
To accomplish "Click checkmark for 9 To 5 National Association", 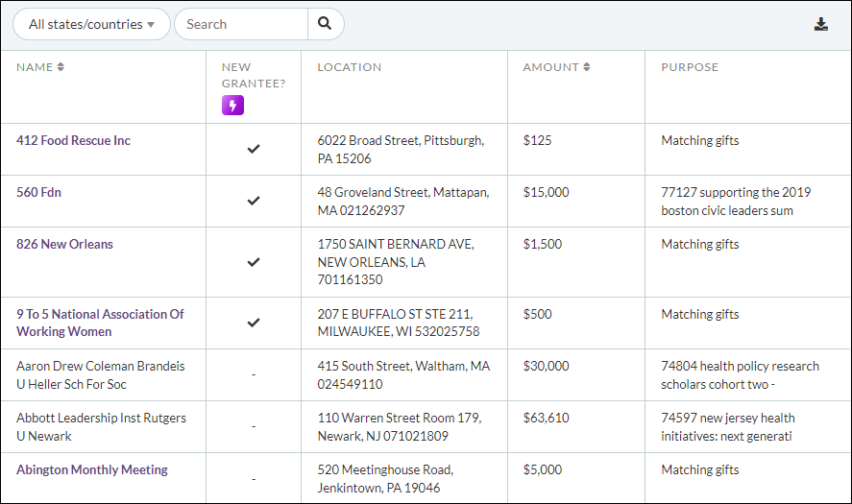I will (x=254, y=323).
